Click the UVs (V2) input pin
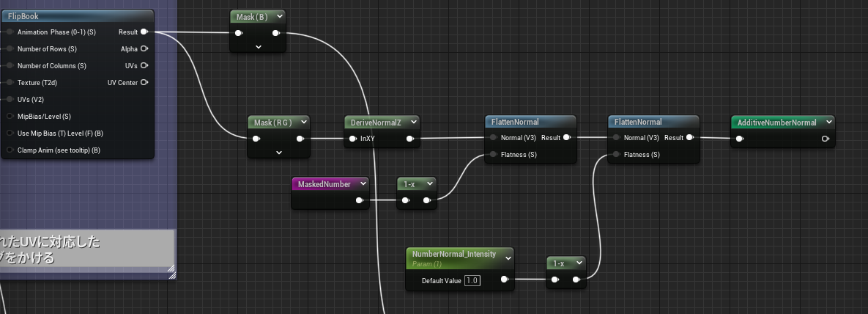Screen dimensions: 868x314 [10, 99]
